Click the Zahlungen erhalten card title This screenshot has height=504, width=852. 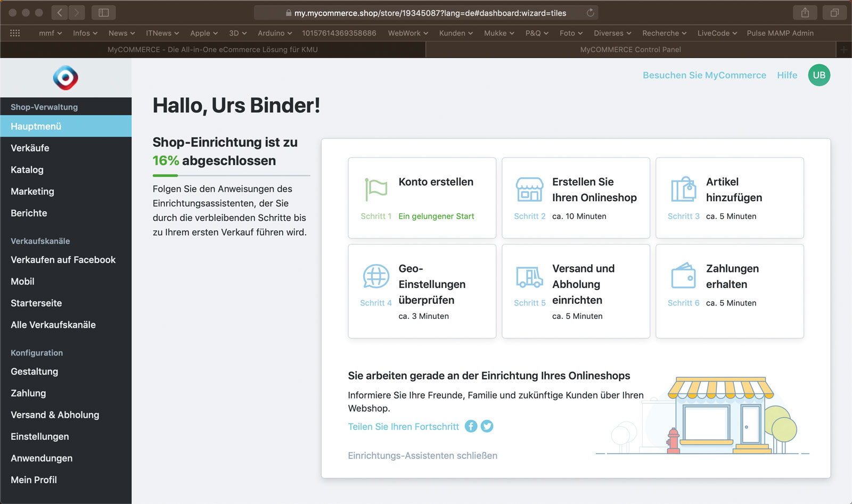pyautogui.click(x=732, y=276)
